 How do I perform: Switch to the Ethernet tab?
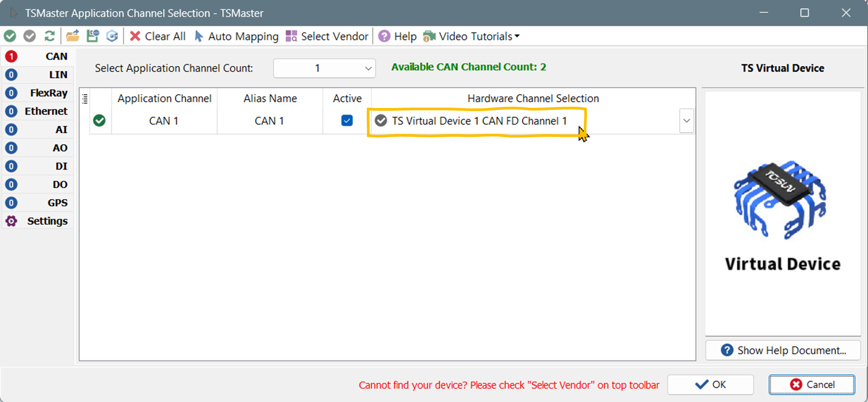pos(37,111)
